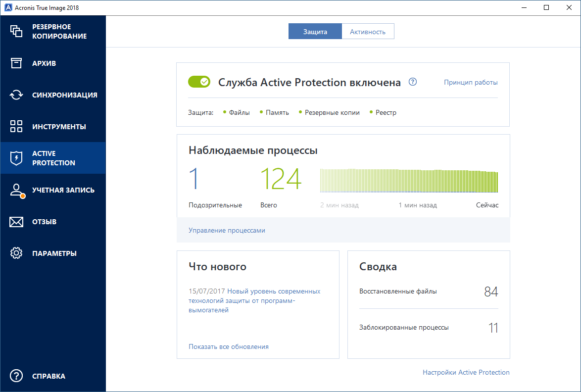Open Настройки Active Protection
581x392 pixels.
pos(466,372)
